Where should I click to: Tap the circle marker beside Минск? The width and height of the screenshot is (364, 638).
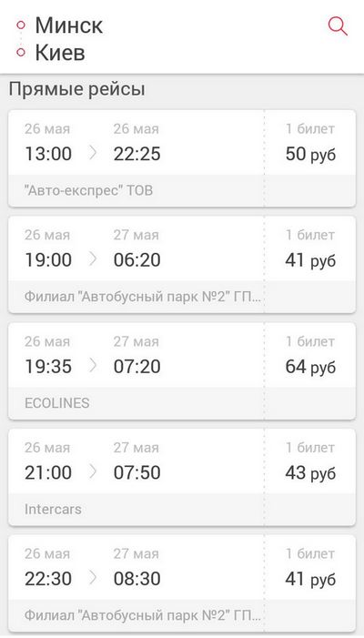(x=21, y=25)
